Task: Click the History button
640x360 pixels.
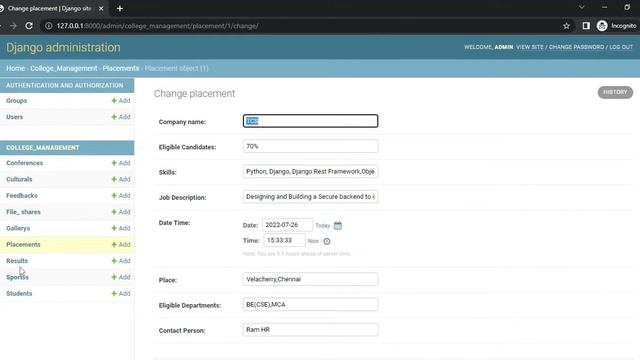Action: [615, 92]
